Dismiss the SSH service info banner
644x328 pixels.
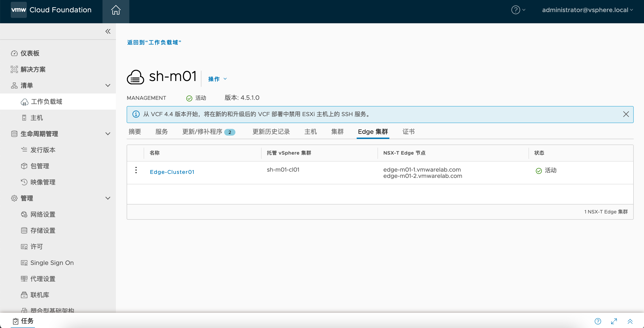[x=626, y=114]
